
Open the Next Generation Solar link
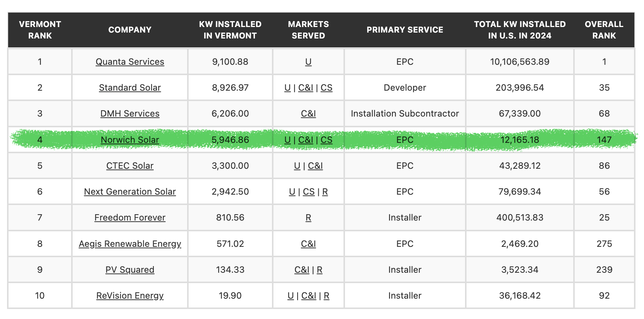[130, 192]
